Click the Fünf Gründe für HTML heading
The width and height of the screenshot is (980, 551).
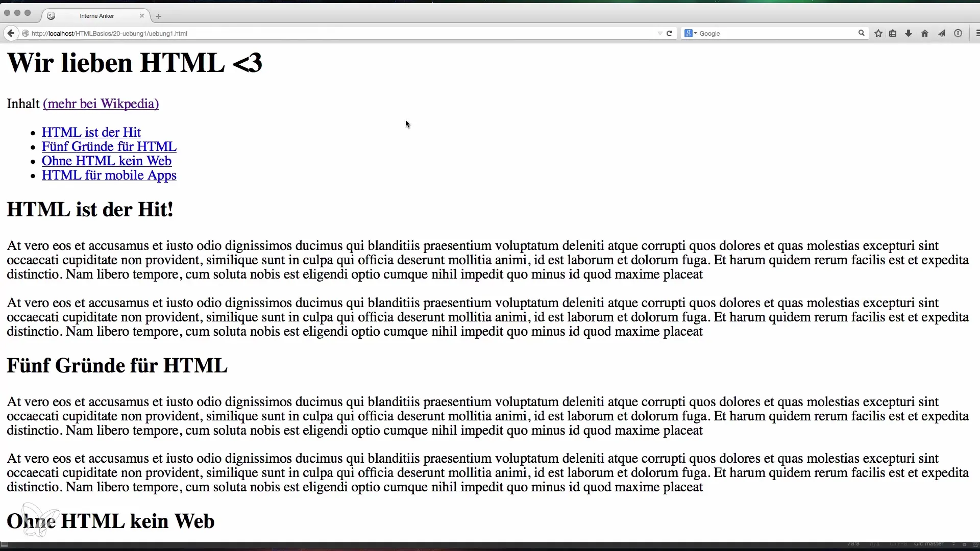[x=117, y=365]
